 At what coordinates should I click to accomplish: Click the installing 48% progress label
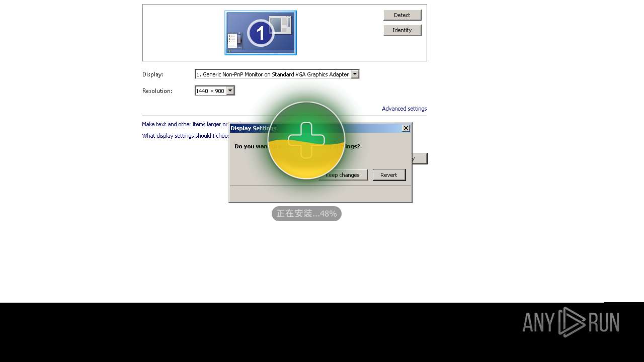306,214
